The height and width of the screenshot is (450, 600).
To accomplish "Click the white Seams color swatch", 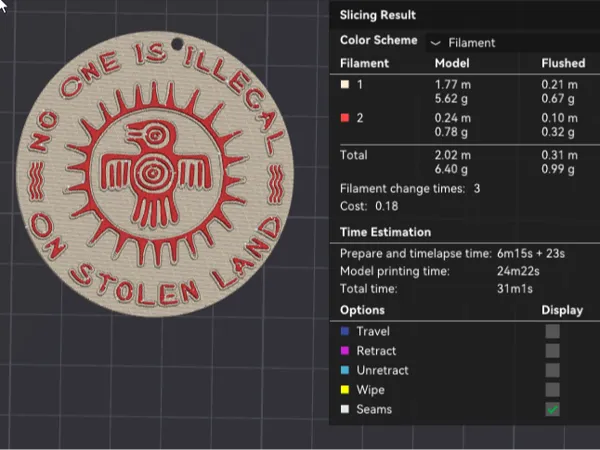I will tap(345, 409).
